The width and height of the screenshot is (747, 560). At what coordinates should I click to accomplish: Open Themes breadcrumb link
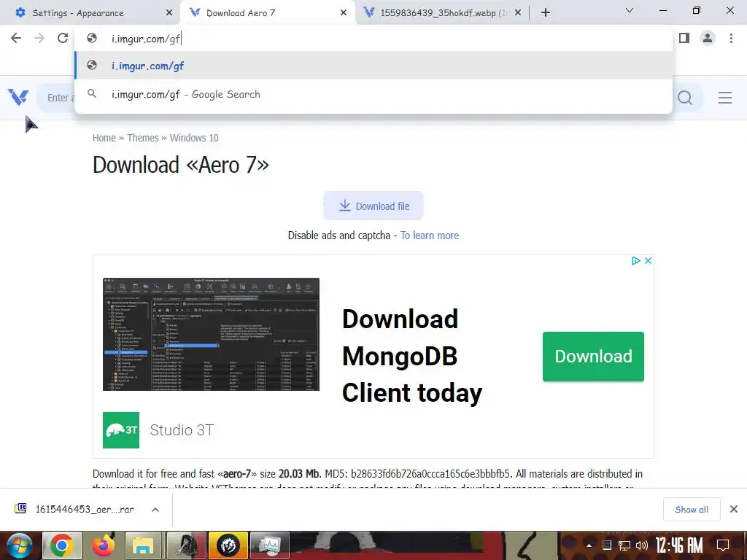[x=142, y=138]
